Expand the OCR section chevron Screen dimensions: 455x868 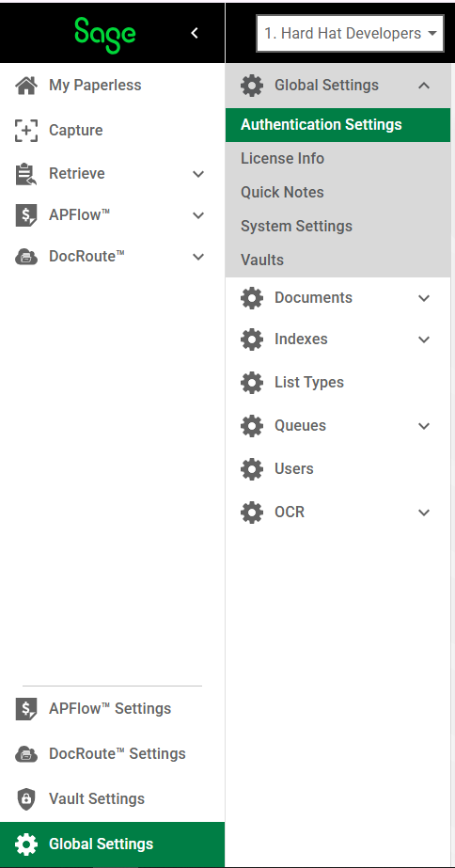[424, 513]
